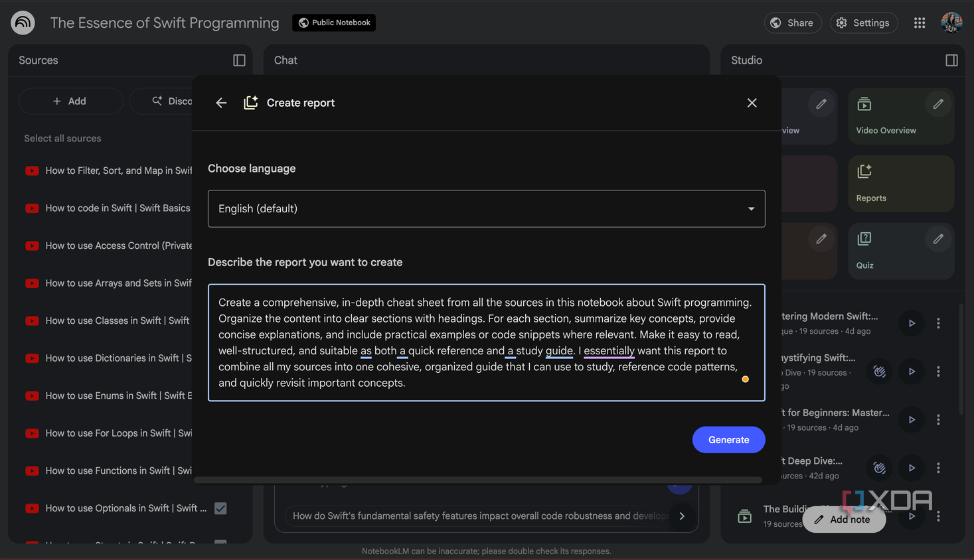Open more options for "The Buildi" video item
Viewport: 974px width, 560px height.
pos(938,516)
